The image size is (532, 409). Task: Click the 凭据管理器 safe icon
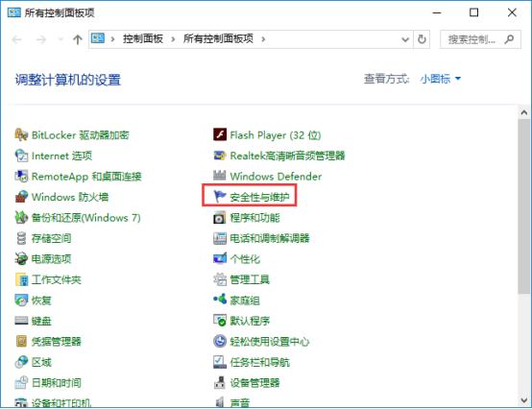(21, 341)
